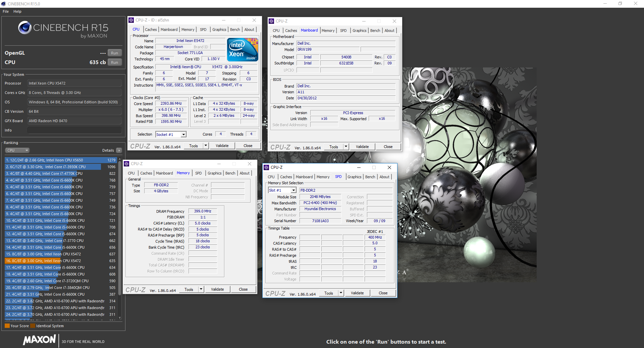
Task: Click the Code Name value Harpertown
Action: click(173, 47)
